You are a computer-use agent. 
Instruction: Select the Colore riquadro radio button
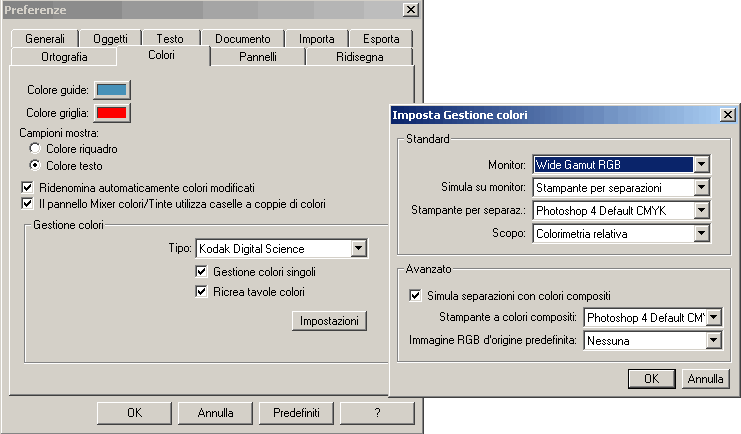click(35, 149)
